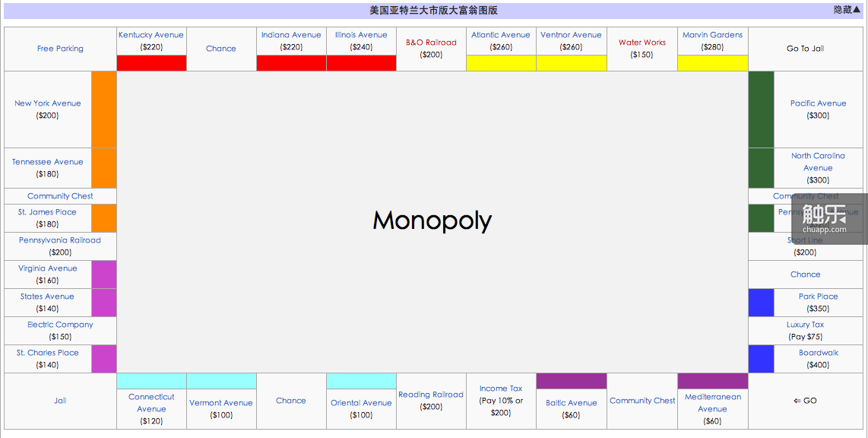Viewport: 868px width, 438px height.
Task: Open the Baltic Avenue link
Action: click(x=572, y=403)
